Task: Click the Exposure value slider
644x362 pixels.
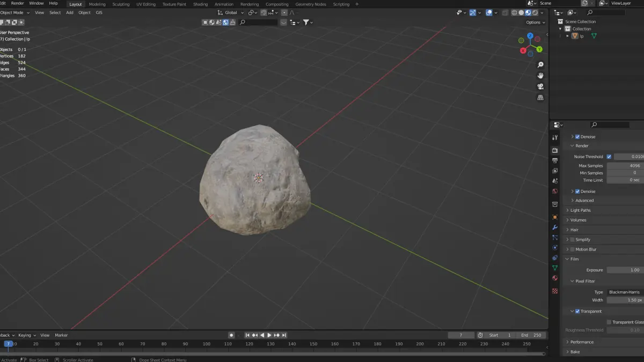Action: (x=625, y=270)
